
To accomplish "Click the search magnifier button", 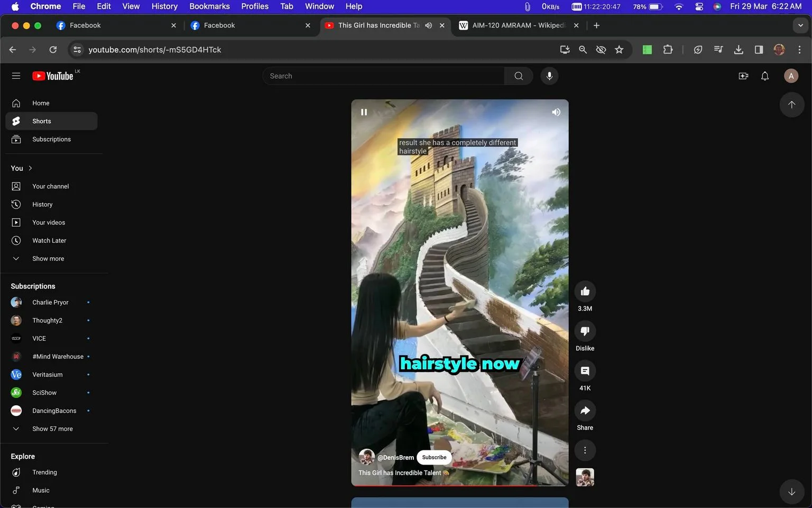I will (x=519, y=76).
